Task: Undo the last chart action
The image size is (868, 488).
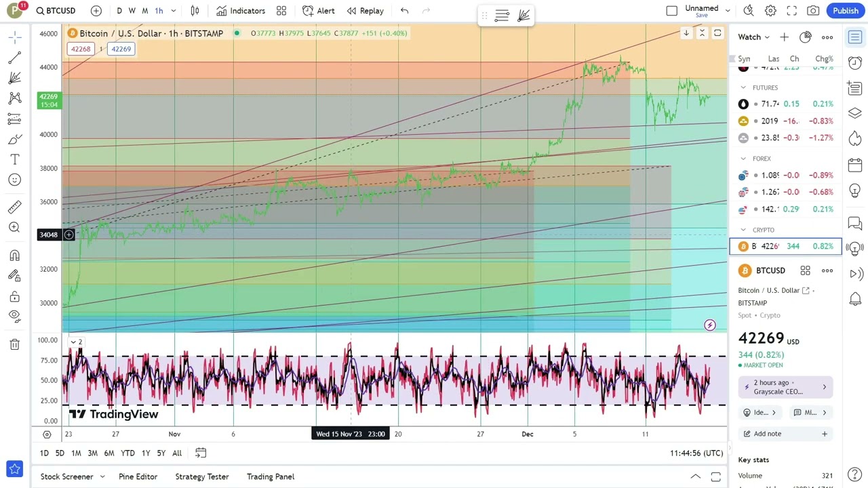Action: click(x=404, y=11)
